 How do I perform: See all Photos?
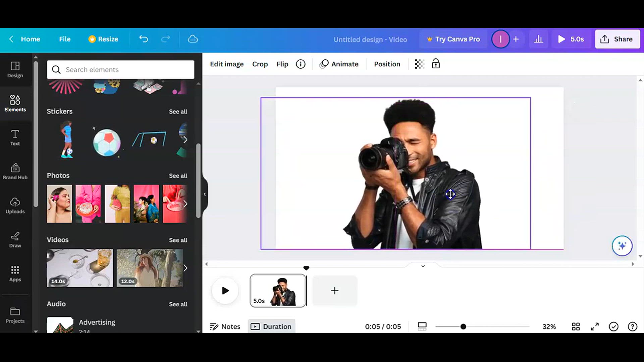pos(178,176)
